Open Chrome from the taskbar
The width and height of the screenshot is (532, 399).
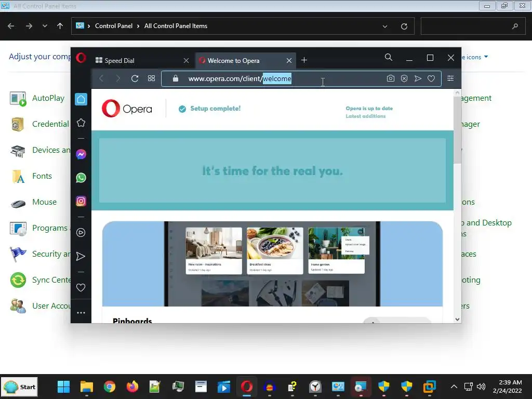110,387
